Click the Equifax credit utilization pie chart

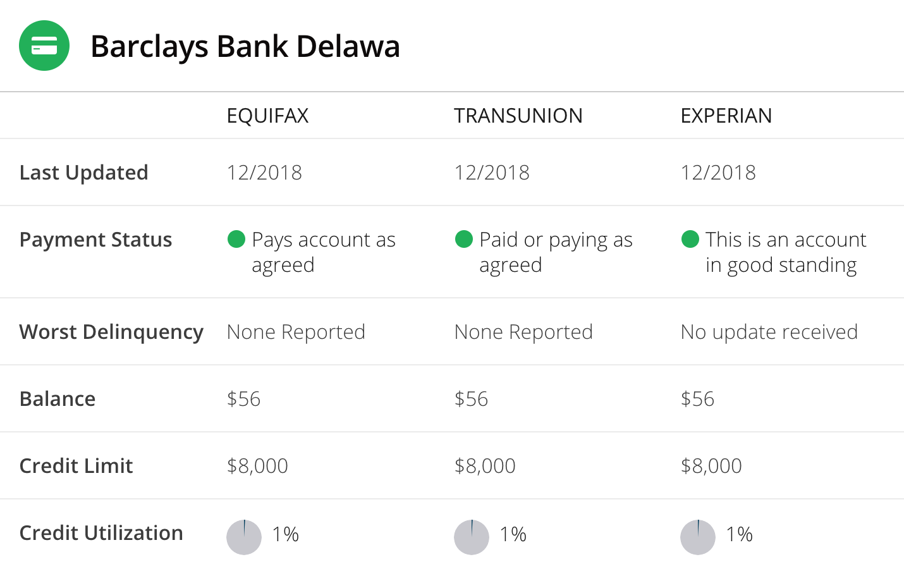coord(244,537)
